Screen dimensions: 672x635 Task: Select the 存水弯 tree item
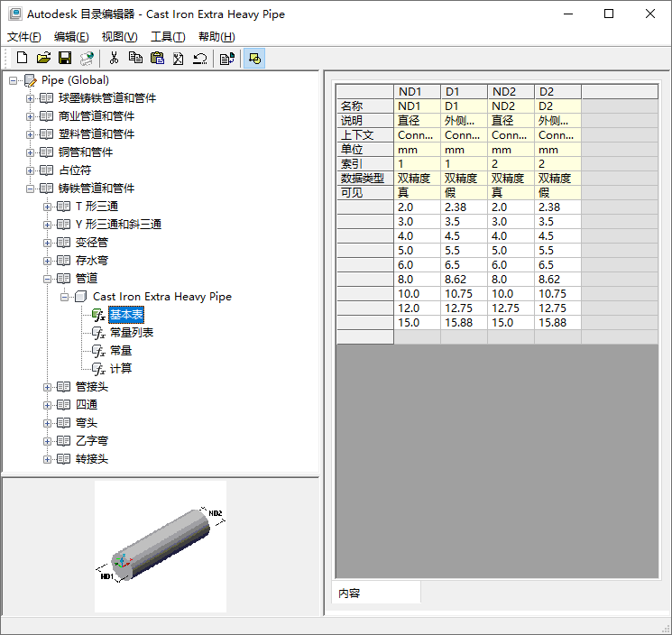[x=92, y=261]
